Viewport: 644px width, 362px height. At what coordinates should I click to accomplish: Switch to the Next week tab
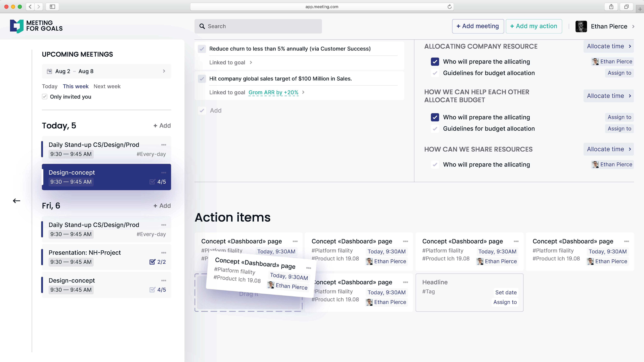(107, 86)
